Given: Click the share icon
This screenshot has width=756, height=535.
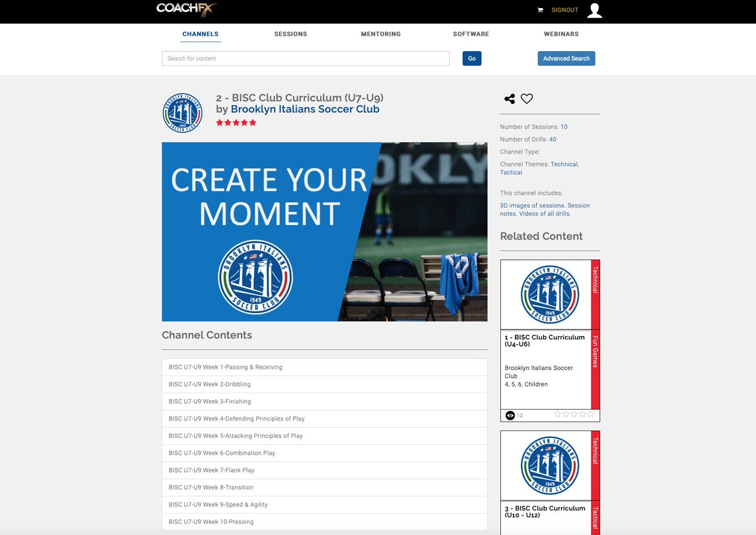Looking at the screenshot, I should 510,98.
